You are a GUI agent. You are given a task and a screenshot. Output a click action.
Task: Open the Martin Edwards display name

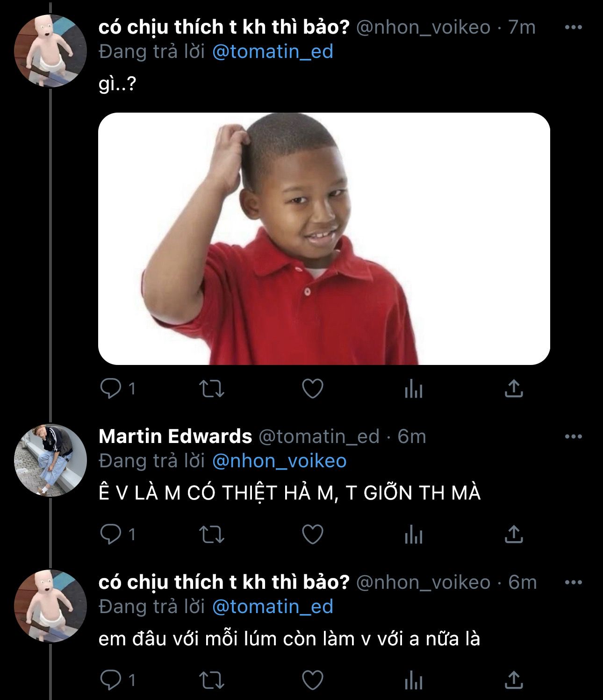click(x=175, y=436)
